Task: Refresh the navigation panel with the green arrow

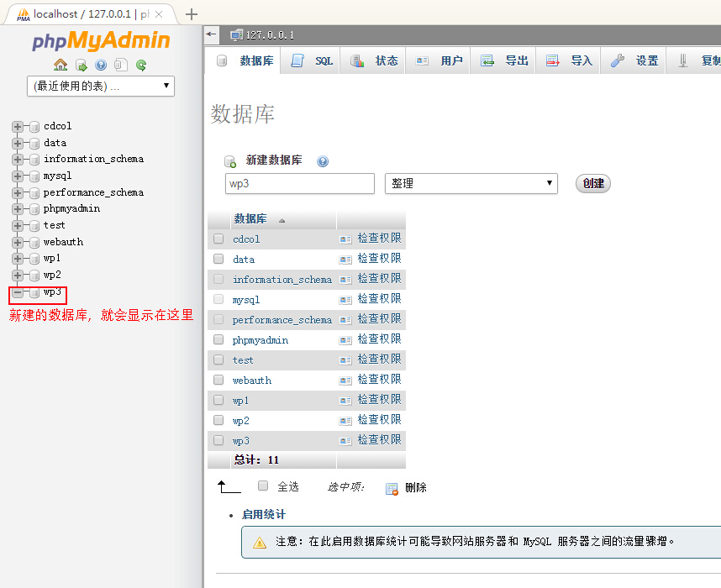Action: [x=140, y=65]
